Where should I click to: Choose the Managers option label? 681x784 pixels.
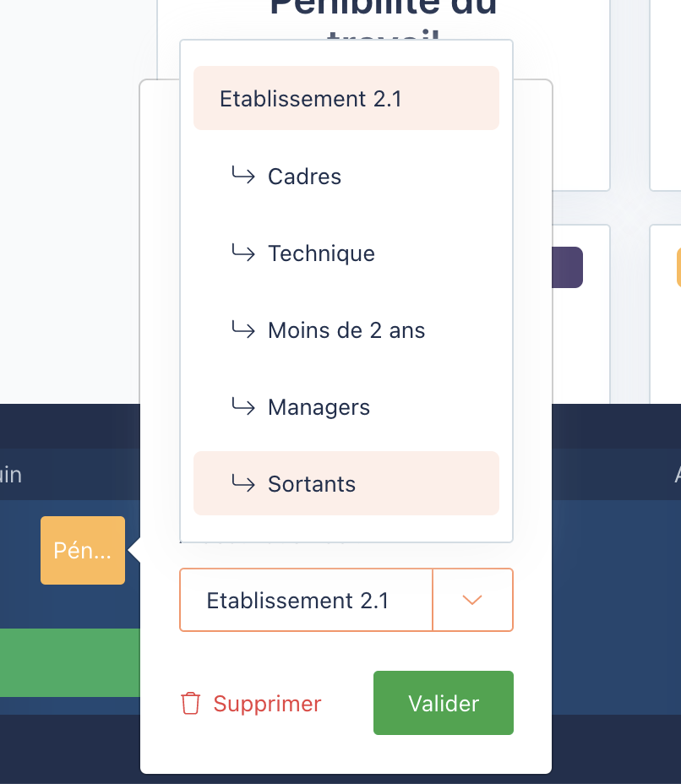point(319,407)
